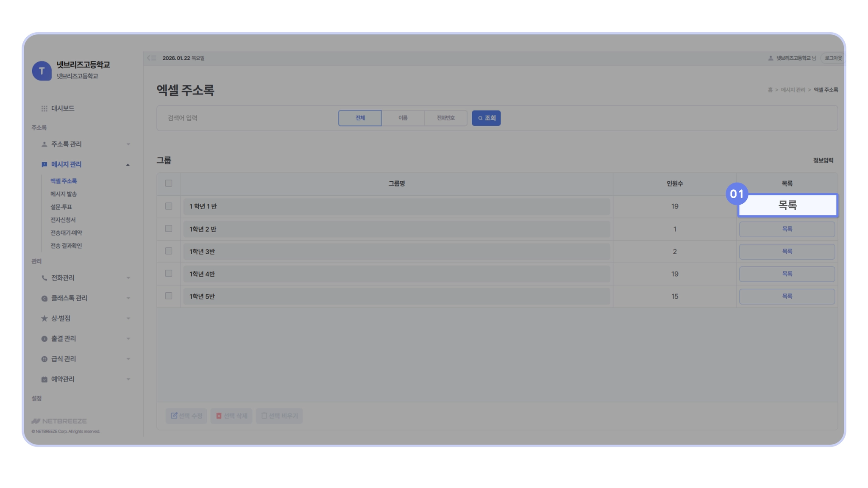Expand the 클래스톡 관리 dropdown arrow
This screenshot has height=488, width=868.
pos(128,298)
